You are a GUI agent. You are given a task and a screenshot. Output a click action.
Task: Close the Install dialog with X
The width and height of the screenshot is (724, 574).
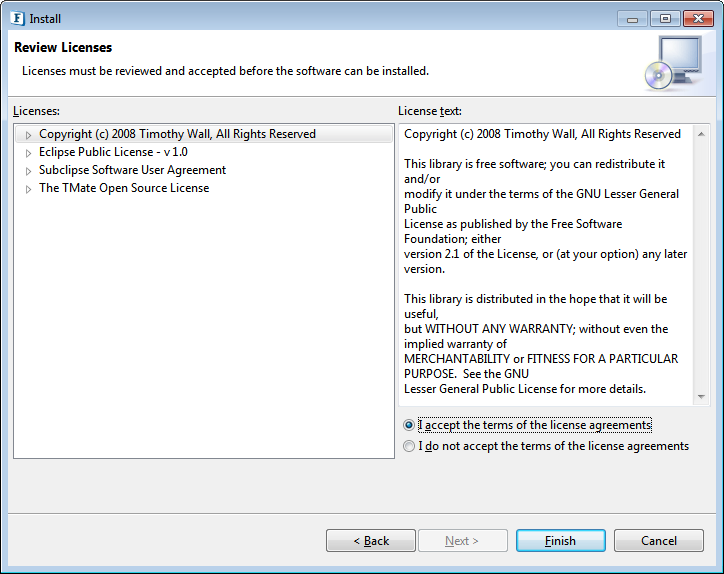698,19
